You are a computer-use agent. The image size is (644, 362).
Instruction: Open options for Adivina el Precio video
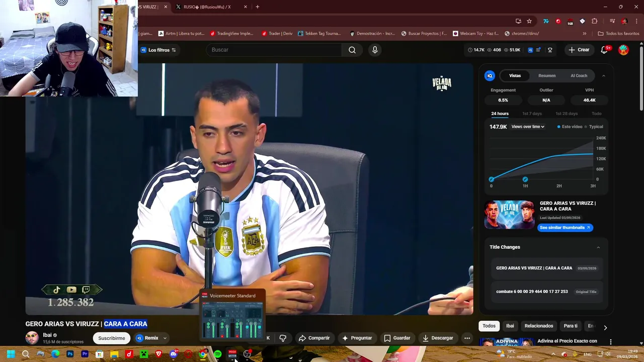[611, 342]
